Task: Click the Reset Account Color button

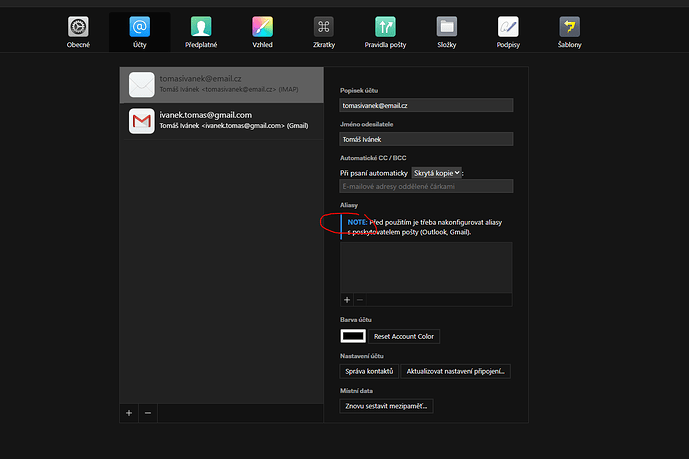Action: click(404, 336)
